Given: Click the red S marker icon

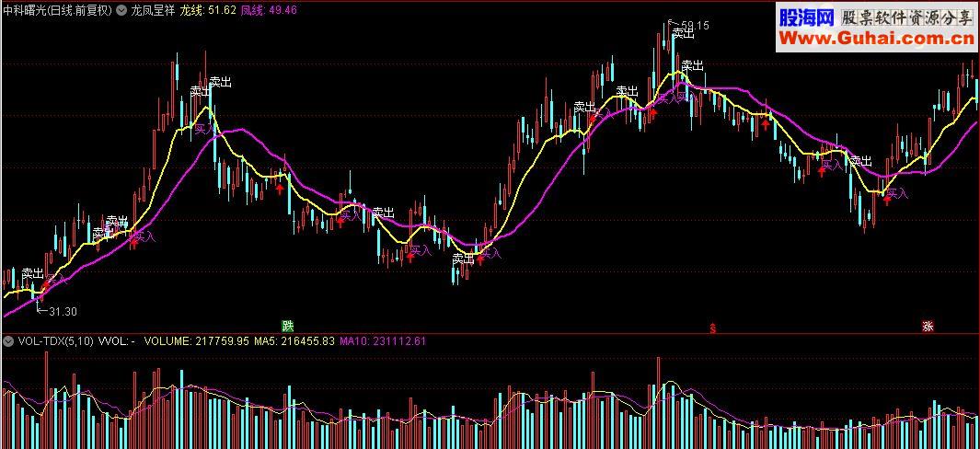Looking at the screenshot, I should point(712,327).
